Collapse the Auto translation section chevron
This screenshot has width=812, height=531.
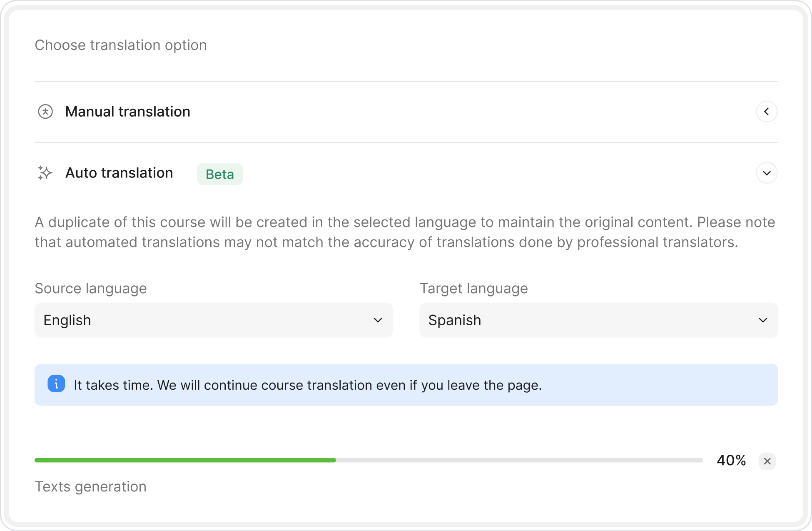(767, 173)
